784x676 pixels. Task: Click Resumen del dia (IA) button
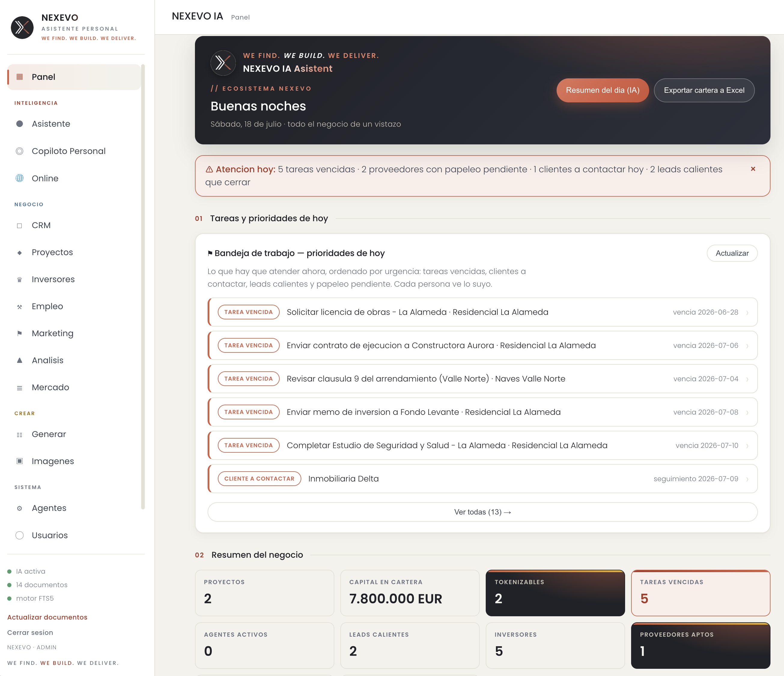tap(603, 90)
